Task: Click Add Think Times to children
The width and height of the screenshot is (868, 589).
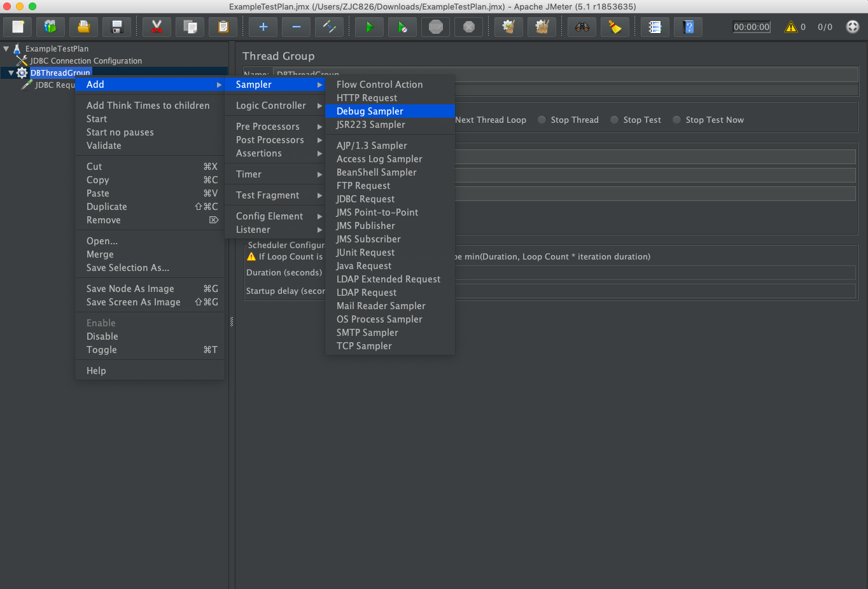Action: tap(150, 106)
